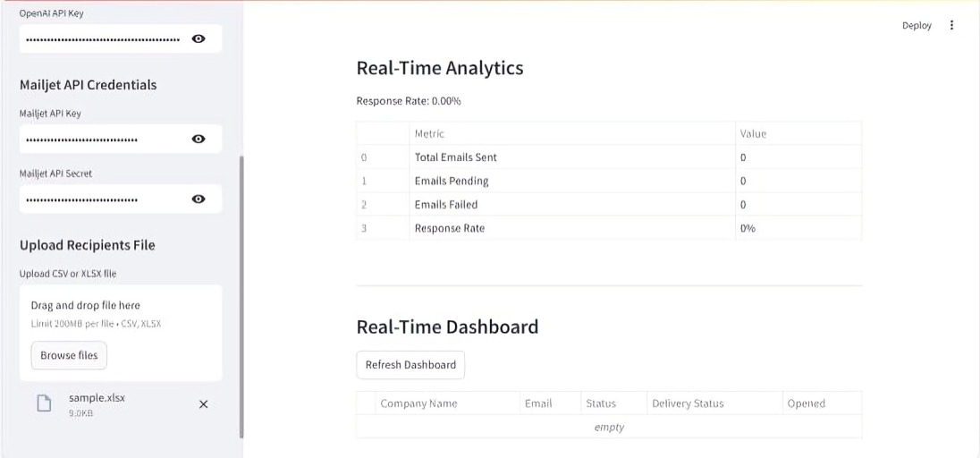
Task: Click the sidebar vertical scrollbar
Action: [x=241, y=295]
